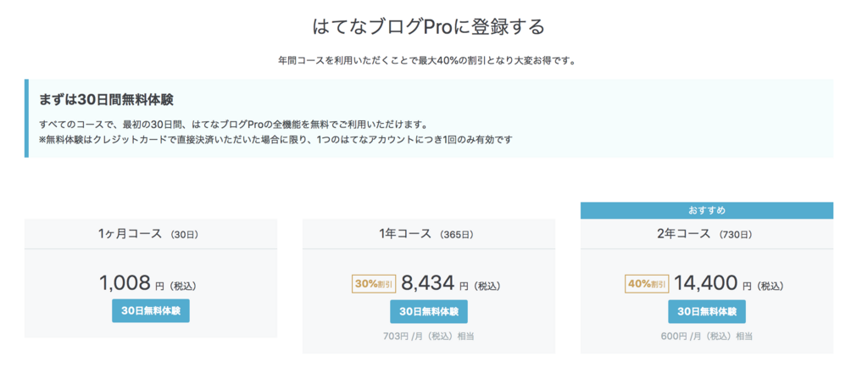868x379 pixels.
Task: Click the 40%割引 discount badge
Action: (x=647, y=284)
